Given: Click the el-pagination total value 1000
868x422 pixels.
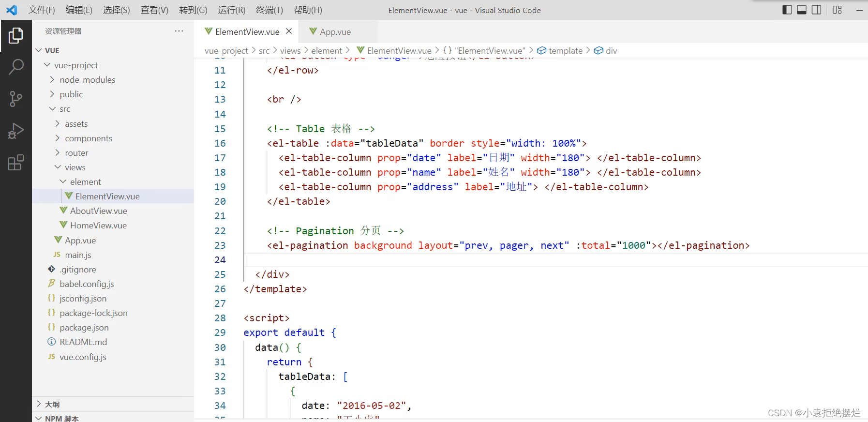Looking at the screenshot, I should coord(634,245).
